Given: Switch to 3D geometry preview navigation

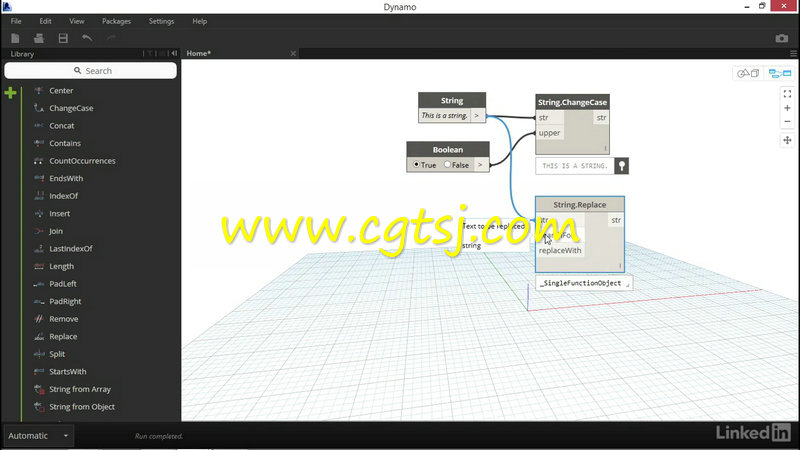Looking at the screenshot, I should pos(748,73).
